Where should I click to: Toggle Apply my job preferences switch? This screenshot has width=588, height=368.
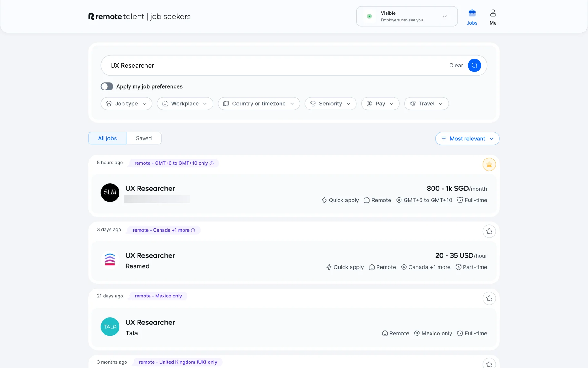pos(107,86)
